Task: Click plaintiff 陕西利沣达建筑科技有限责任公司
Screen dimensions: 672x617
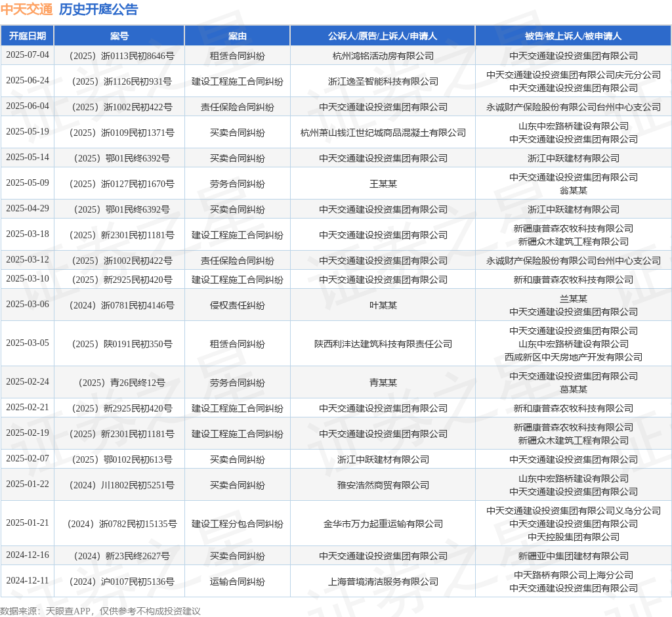Action: point(383,344)
